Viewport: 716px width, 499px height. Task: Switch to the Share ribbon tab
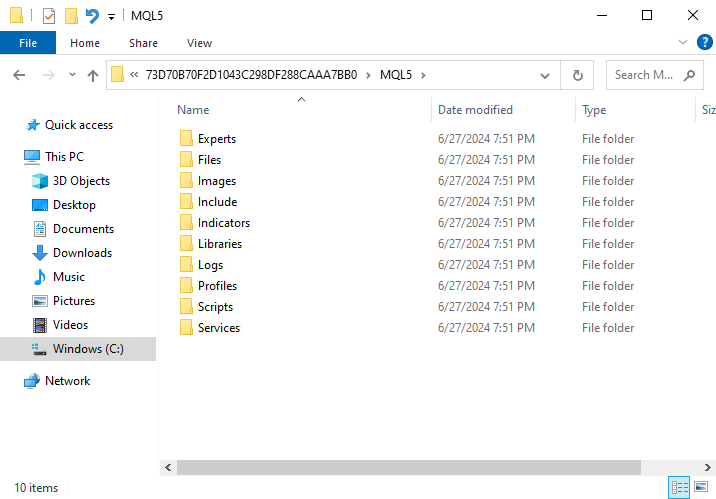143,43
